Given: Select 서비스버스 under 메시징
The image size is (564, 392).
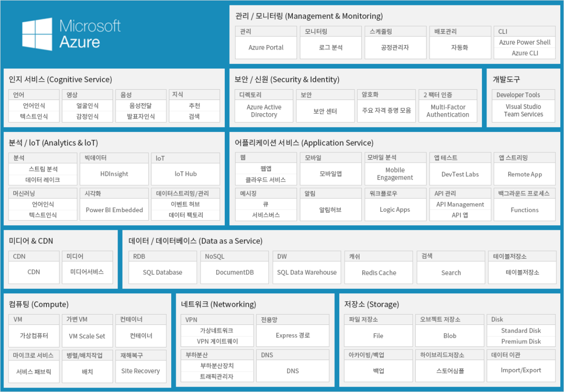Looking at the screenshot, I should pos(266,215).
